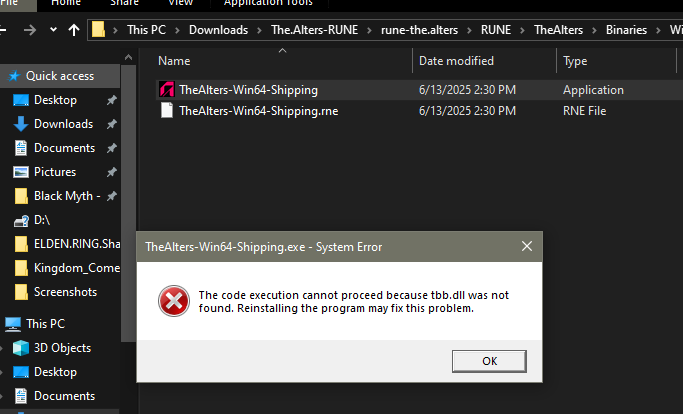
Task: Open Downloads in Quick access
Action: click(63, 124)
